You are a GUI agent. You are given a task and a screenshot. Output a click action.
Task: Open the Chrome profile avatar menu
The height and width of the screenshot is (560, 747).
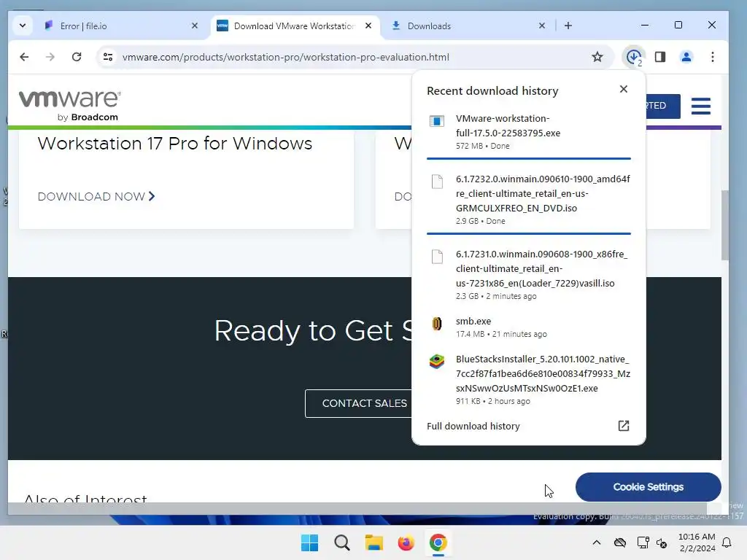click(686, 57)
